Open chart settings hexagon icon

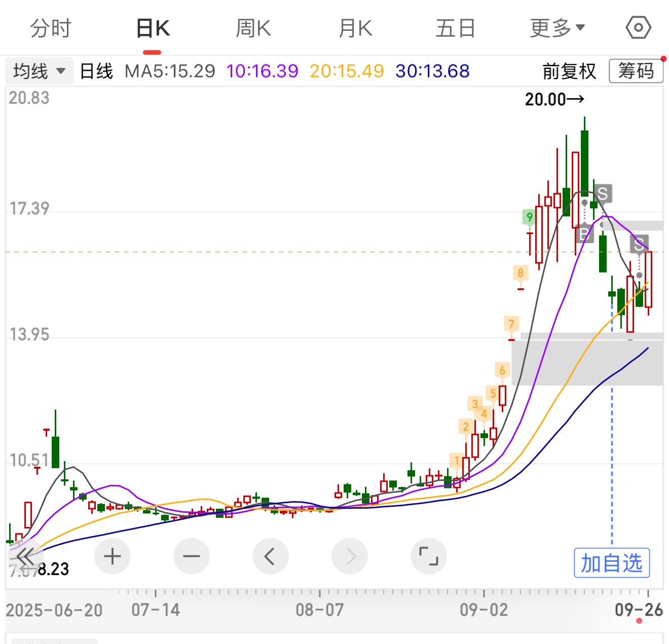(638, 27)
